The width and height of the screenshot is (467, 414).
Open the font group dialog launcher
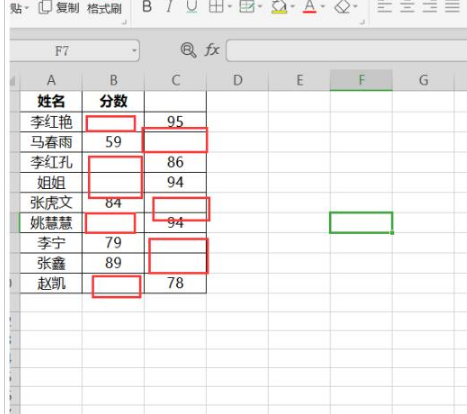(x=362, y=22)
